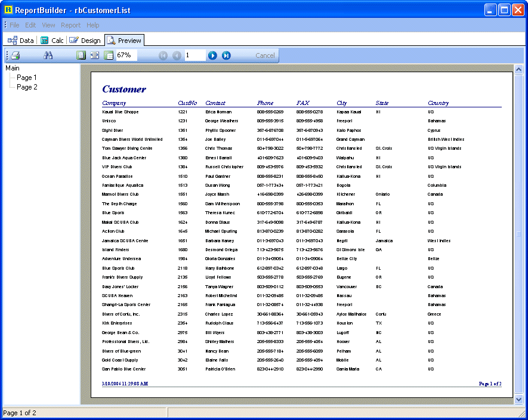Switch to the Data tab
This screenshot has height=420, width=528.
tap(21, 41)
